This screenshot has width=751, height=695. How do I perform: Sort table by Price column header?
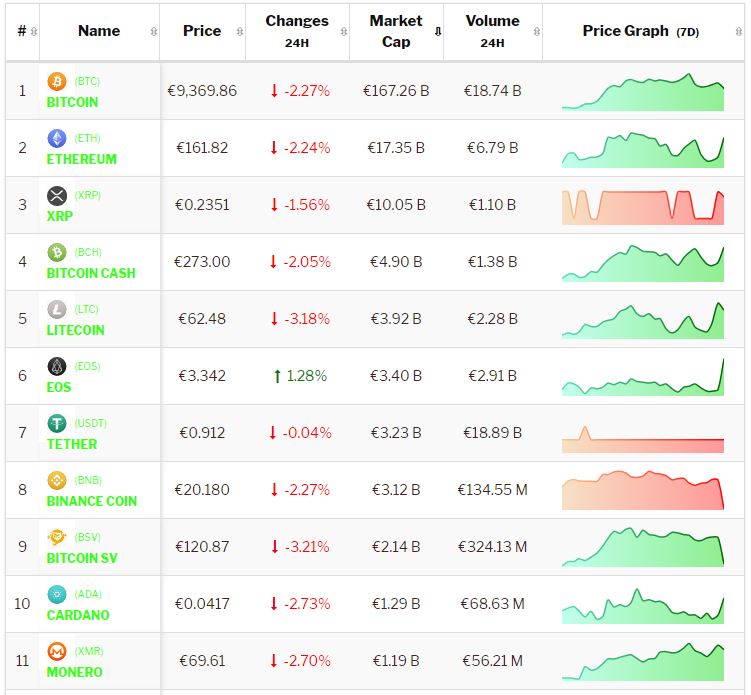(202, 31)
